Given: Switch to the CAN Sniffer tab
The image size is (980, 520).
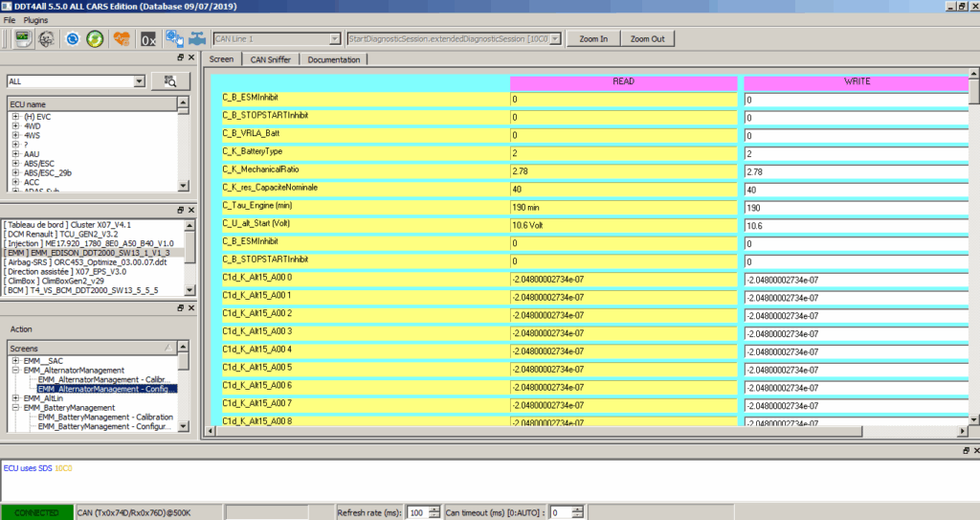Looking at the screenshot, I should (271, 59).
